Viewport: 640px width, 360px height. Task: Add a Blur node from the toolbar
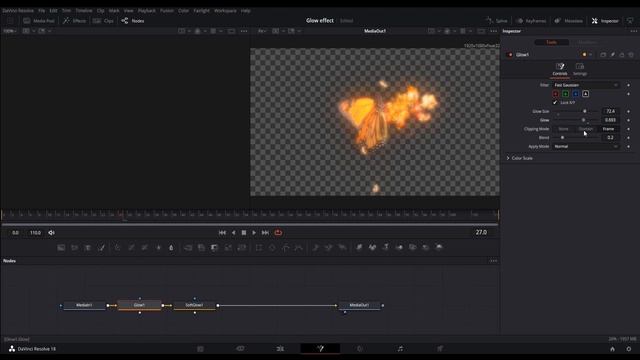coord(171,247)
